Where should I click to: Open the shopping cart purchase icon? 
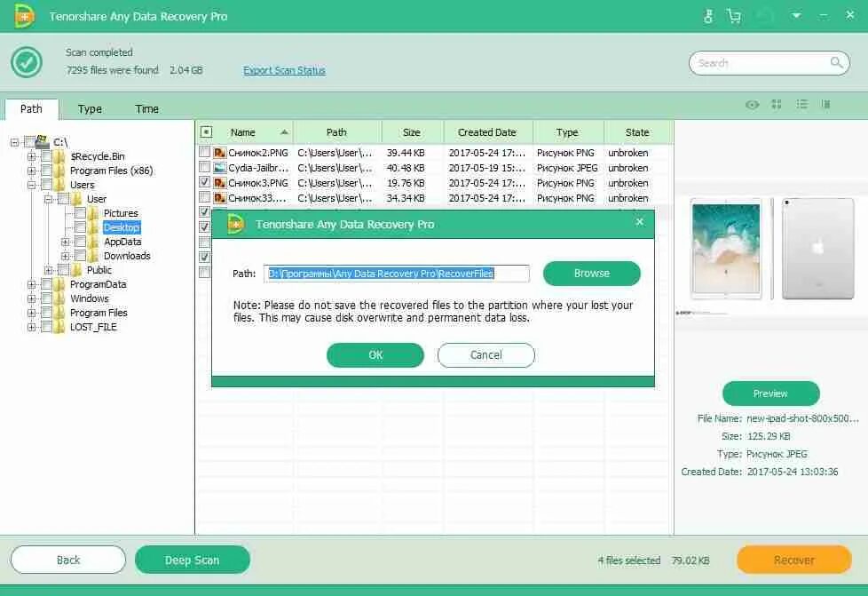point(734,16)
